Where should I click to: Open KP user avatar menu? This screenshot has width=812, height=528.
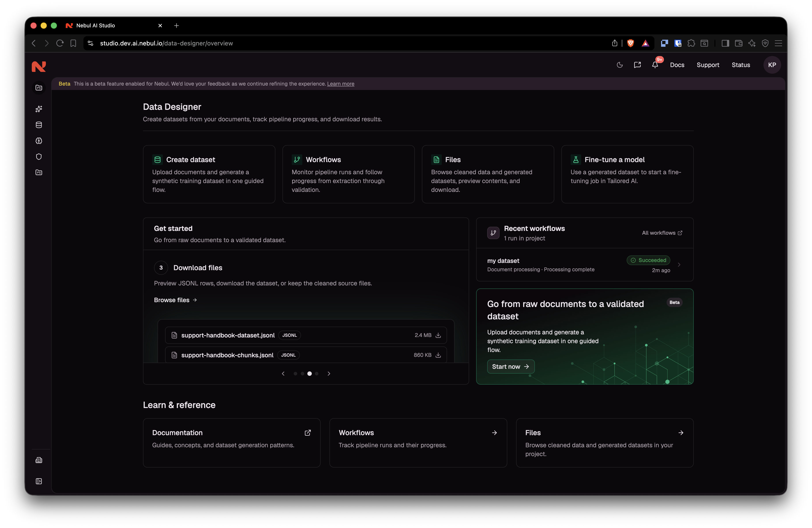click(772, 65)
